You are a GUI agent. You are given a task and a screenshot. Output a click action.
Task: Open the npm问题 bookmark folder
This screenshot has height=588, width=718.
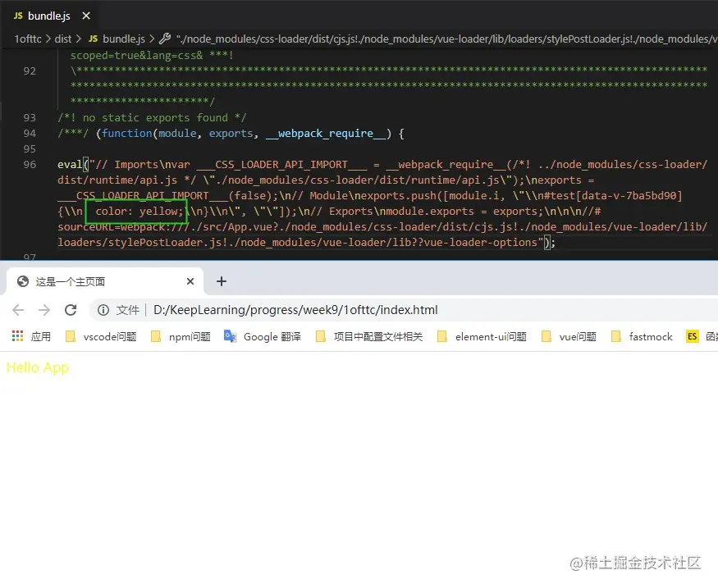pyautogui.click(x=181, y=337)
